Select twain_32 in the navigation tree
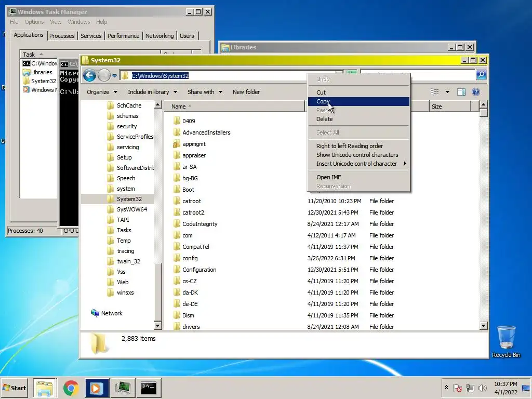Image resolution: width=532 pixels, height=399 pixels. point(124,261)
